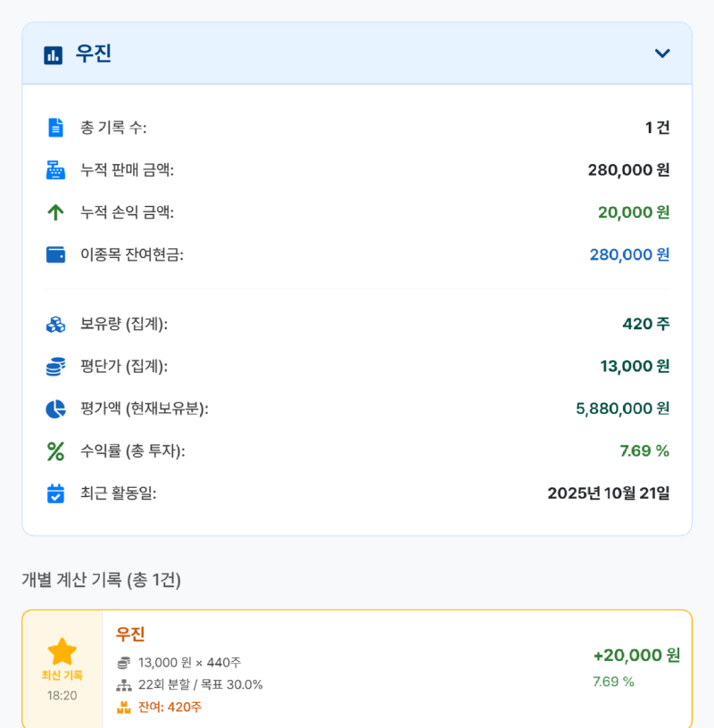
Task: Click the bar chart icon next to 우진 header
Action: pos(51,53)
